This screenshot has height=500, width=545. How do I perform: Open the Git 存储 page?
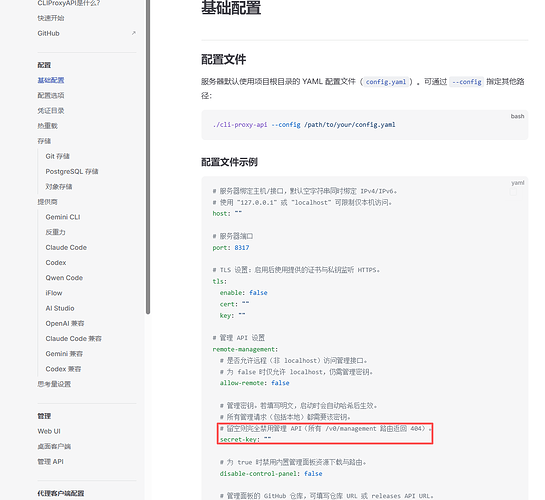click(x=57, y=156)
